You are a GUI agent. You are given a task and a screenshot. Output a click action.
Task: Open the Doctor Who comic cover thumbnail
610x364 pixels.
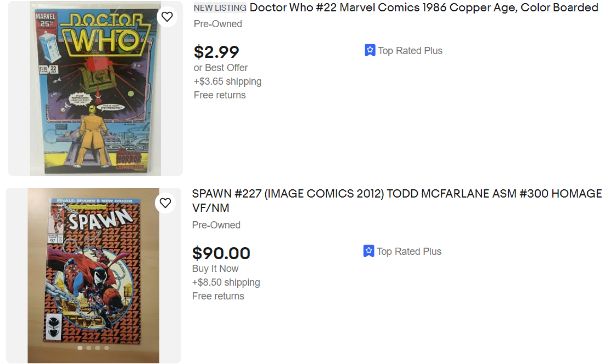click(x=95, y=88)
